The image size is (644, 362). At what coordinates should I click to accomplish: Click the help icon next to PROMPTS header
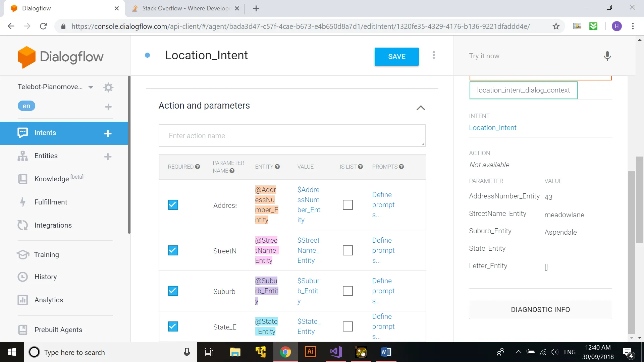pyautogui.click(x=401, y=167)
